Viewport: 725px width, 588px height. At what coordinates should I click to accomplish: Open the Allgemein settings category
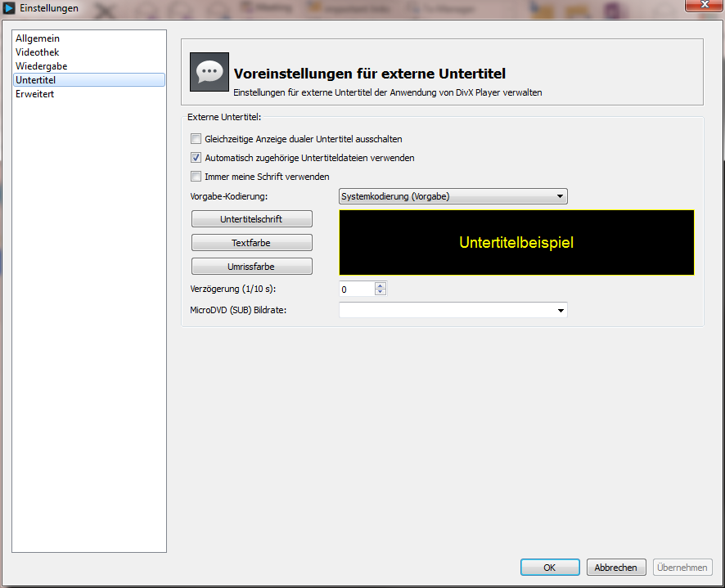88,38
